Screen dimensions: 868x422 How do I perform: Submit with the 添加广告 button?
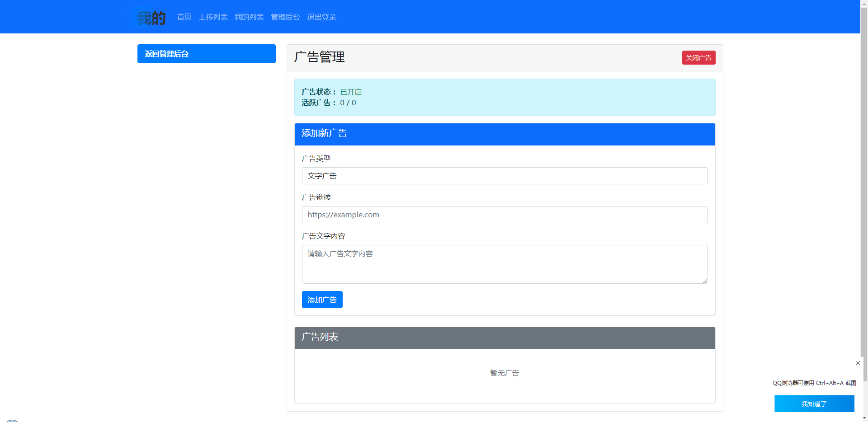tap(322, 300)
